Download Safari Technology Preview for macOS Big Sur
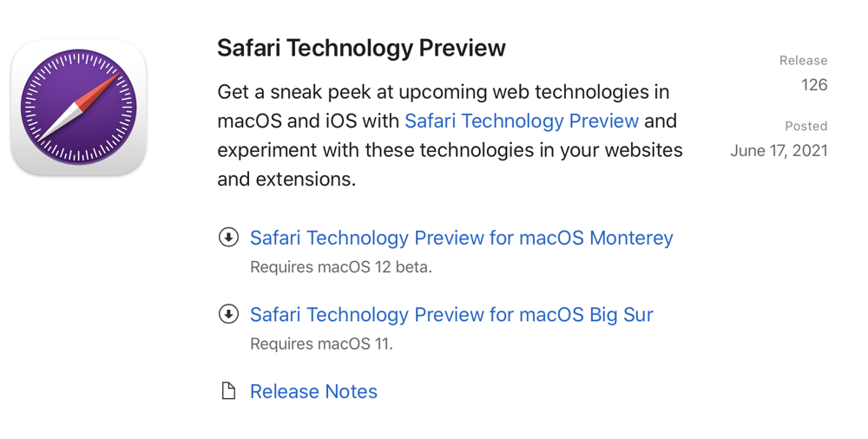The image size is (868, 439). click(x=451, y=314)
